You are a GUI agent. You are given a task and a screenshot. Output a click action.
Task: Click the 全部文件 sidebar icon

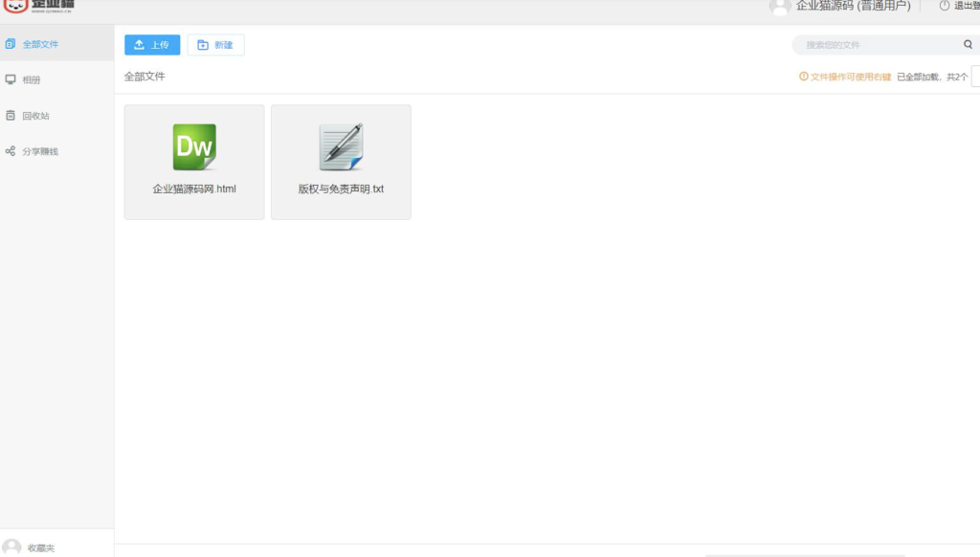click(11, 44)
